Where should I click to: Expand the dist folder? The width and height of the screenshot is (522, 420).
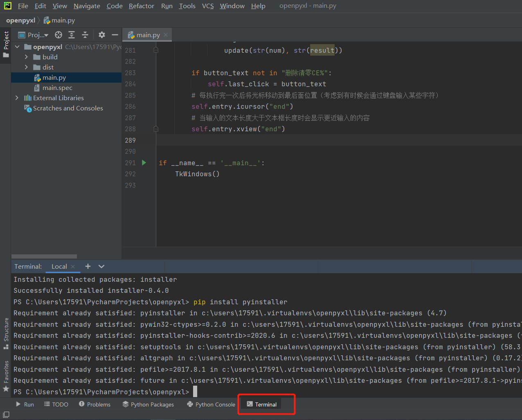point(26,67)
